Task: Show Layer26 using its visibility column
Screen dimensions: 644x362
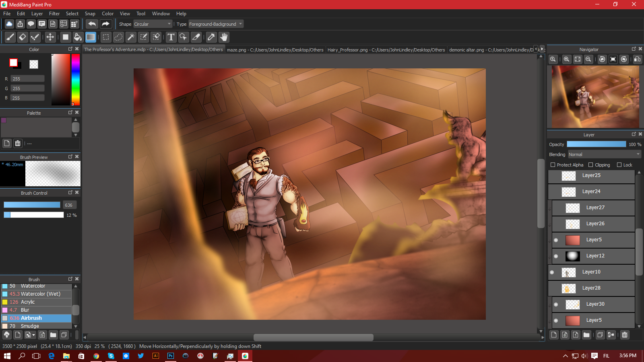Action: point(556,224)
